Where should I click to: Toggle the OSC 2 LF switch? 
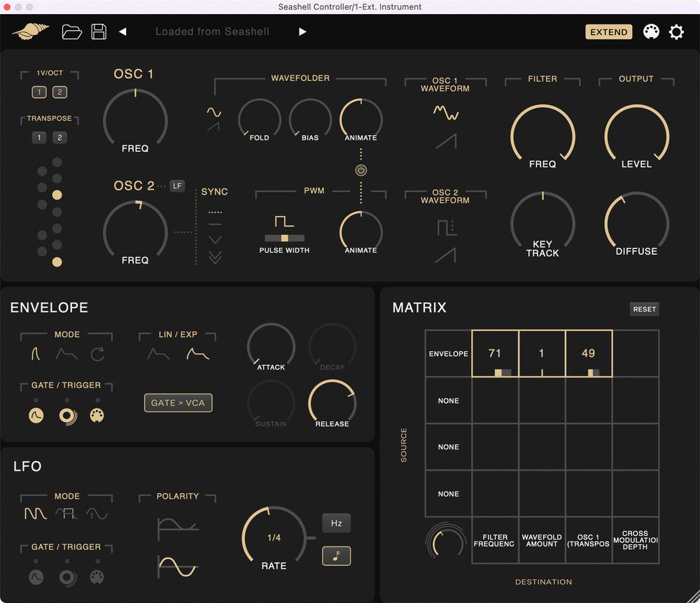(x=178, y=185)
